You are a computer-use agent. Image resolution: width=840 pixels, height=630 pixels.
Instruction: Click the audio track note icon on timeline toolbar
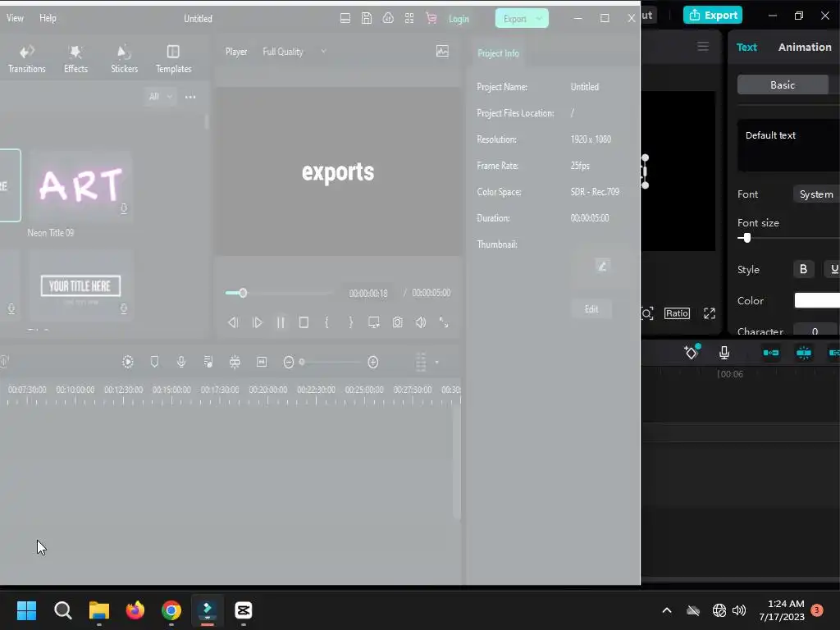click(x=208, y=362)
